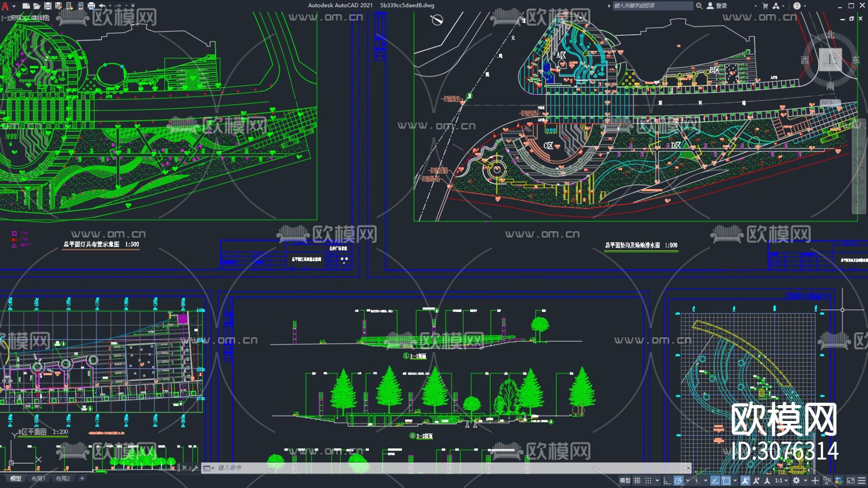Close the command line window

[x=184, y=468]
